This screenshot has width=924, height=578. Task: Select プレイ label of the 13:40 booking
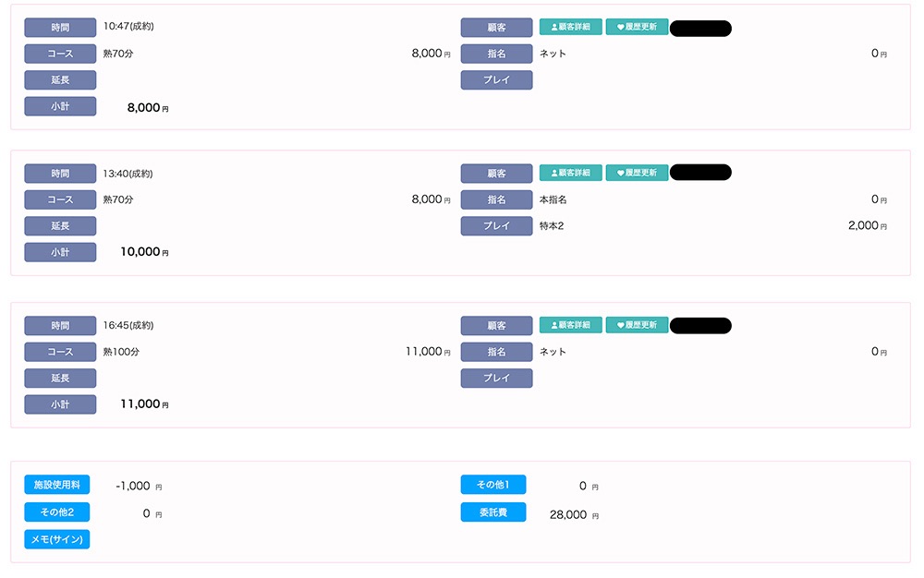pyautogui.click(x=497, y=225)
